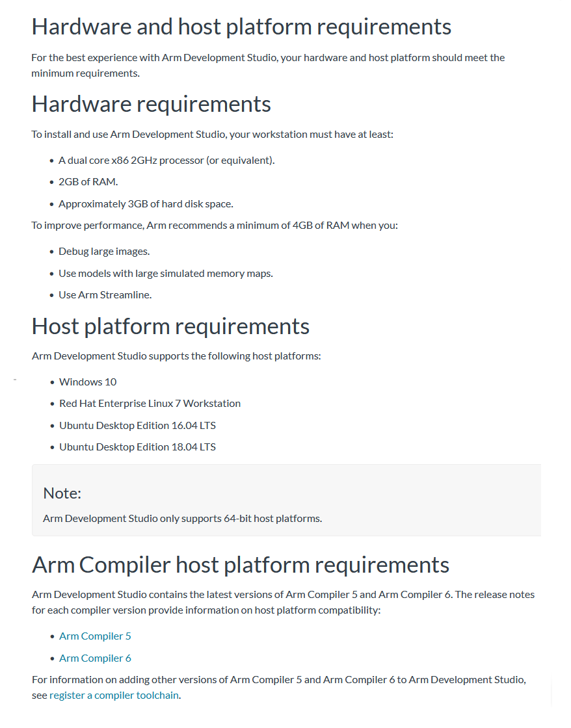Click 'Approximately 3GB of hard disk space.' bullet
Image resolution: width=571 pixels, height=728 pixels.
(146, 204)
